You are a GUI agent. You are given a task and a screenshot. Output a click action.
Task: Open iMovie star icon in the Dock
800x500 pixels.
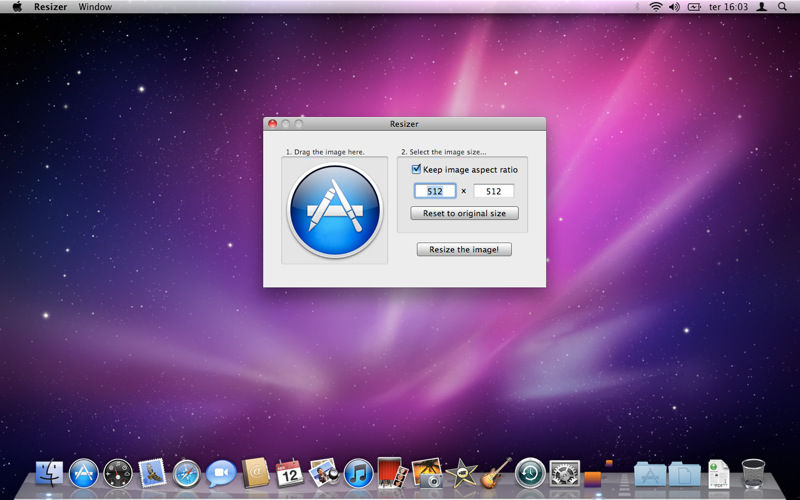click(461, 473)
